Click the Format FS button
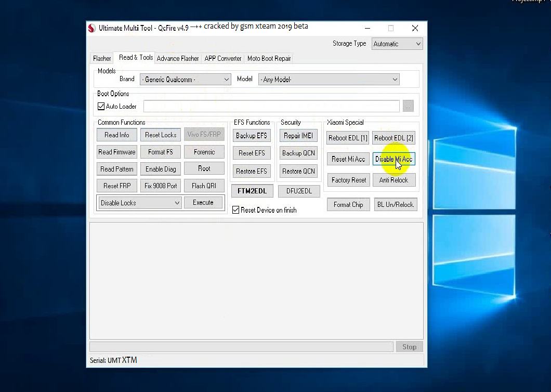The height and width of the screenshot is (392, 551). 161,152
